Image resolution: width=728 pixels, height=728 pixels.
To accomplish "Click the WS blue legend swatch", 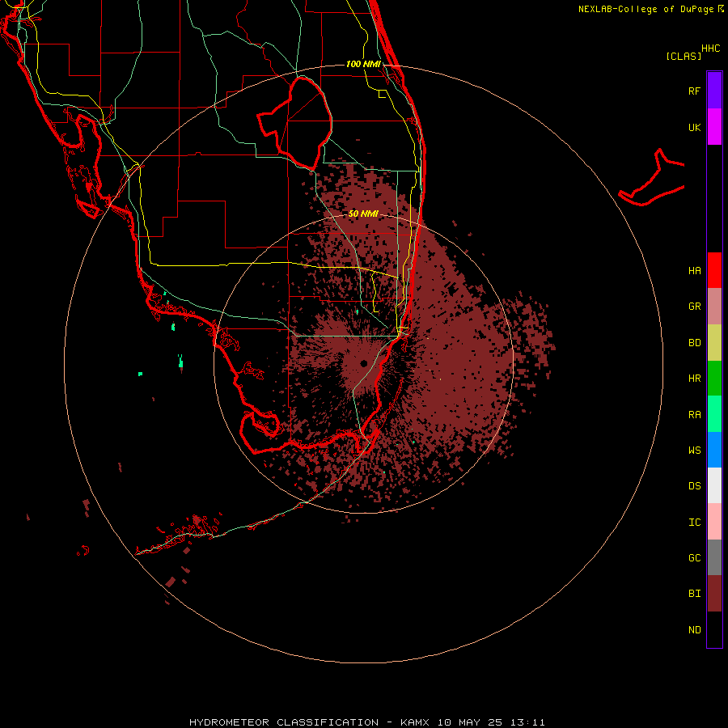I will pyautogui.click(x=714, y=450).
